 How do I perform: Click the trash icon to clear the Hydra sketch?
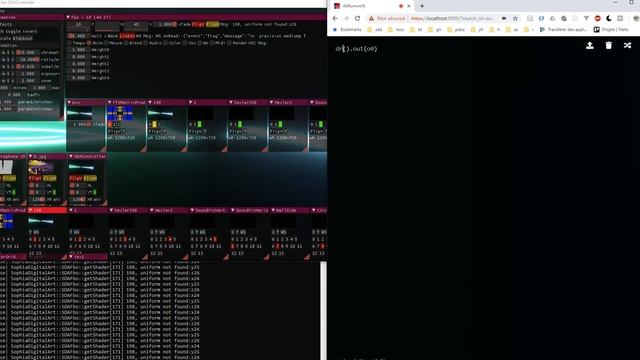(609, 45)
